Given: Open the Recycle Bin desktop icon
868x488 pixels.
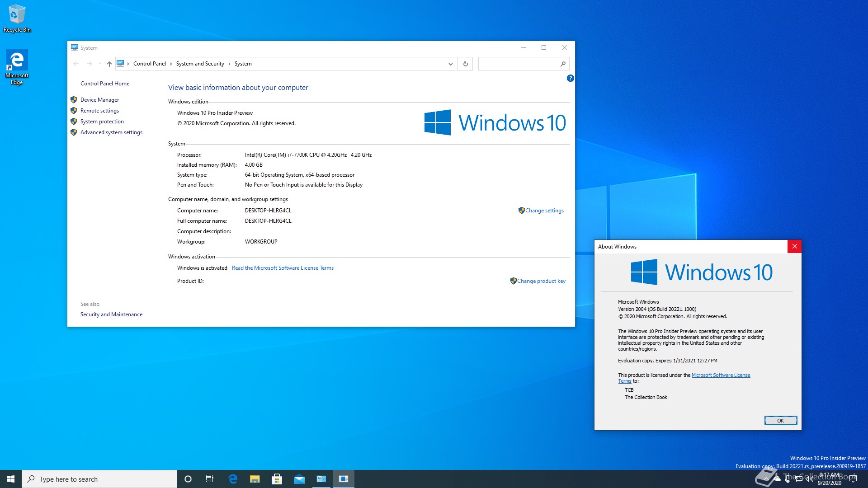Looking at the screenshot, I should coord(17,19).
